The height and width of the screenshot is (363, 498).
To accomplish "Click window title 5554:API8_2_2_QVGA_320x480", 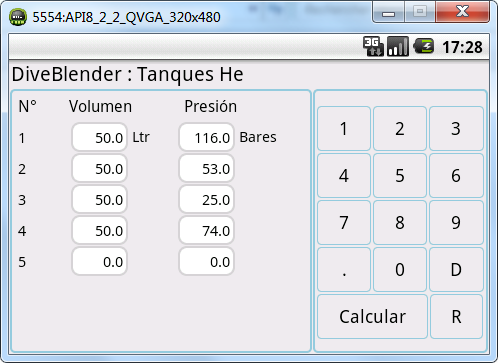I will [126, 17].
